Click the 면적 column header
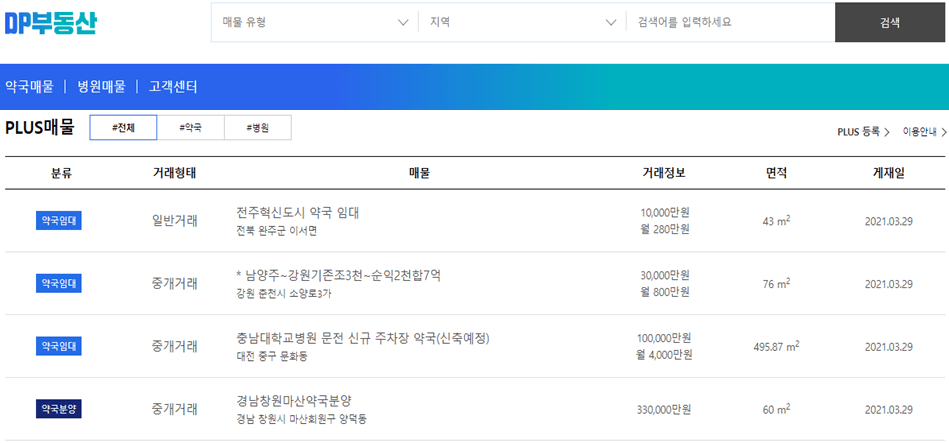Viewport: 949px width, 443px height. 777,173
